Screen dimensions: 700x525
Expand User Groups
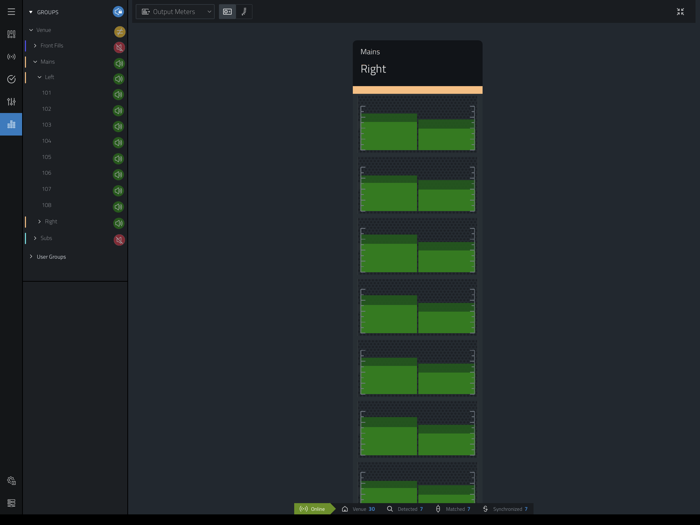31,257
